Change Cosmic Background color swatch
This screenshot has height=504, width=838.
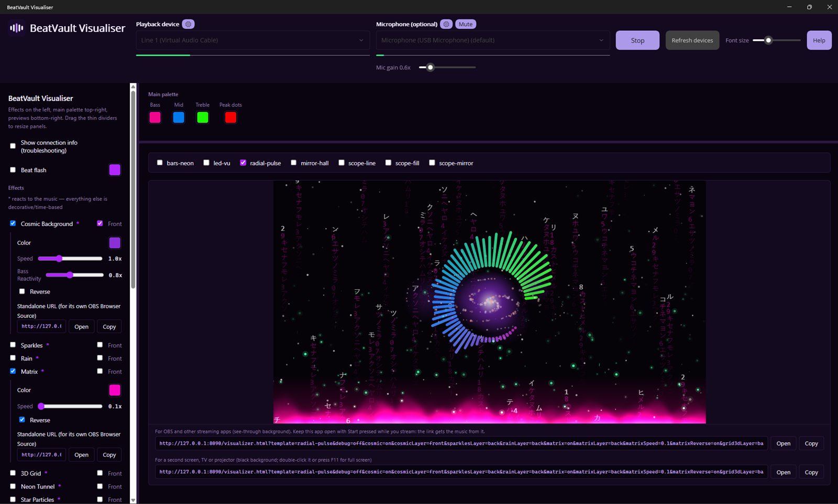click(x=115, y=243)
